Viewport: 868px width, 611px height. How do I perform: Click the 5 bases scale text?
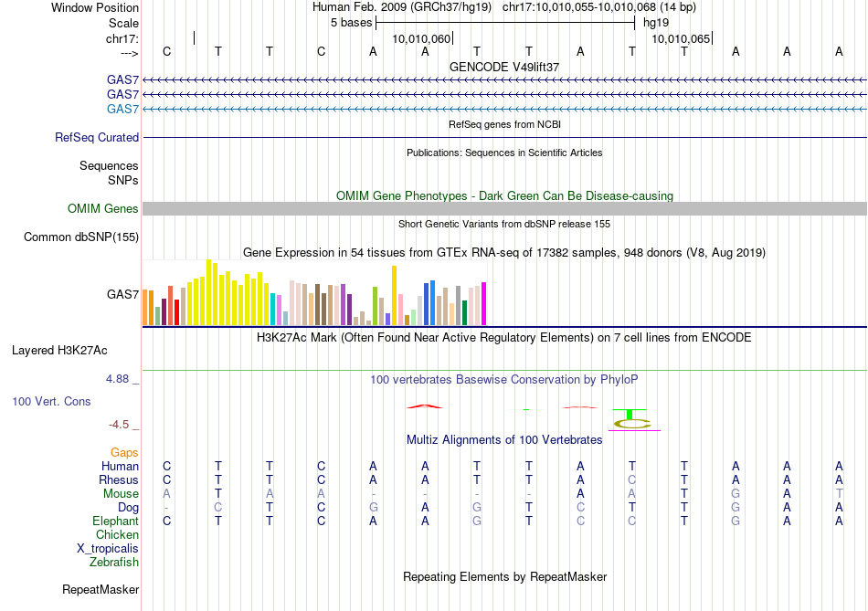[351, 23]
